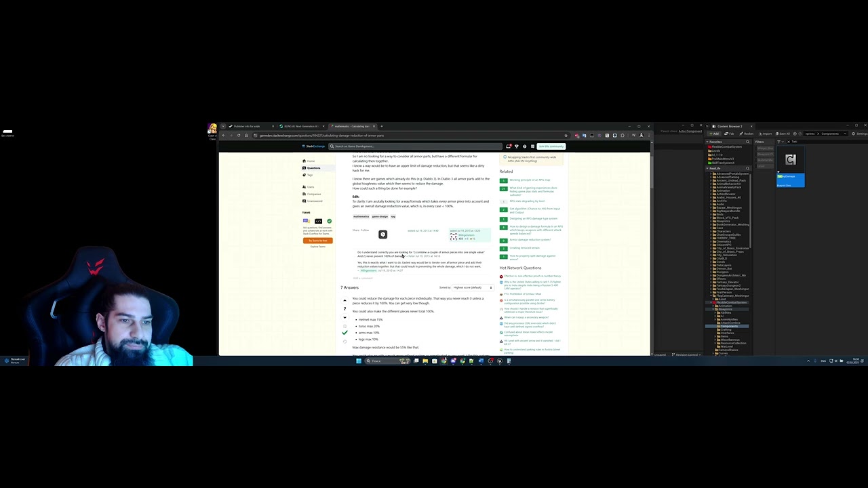Click the game-design tag
This screenshot has width=868, height=488.
click(x=380, y=216)
